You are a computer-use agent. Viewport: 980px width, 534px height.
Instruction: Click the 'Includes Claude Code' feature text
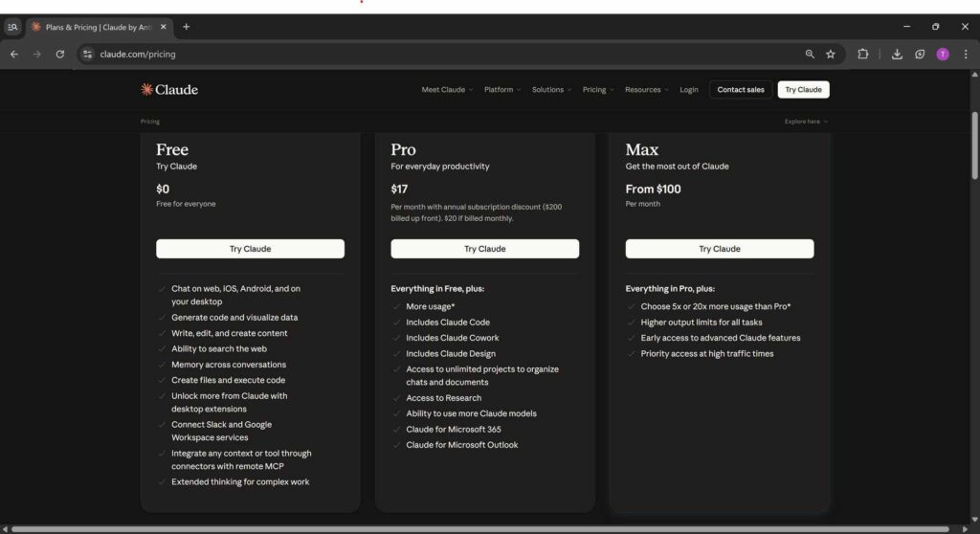[x=448, y=322]
